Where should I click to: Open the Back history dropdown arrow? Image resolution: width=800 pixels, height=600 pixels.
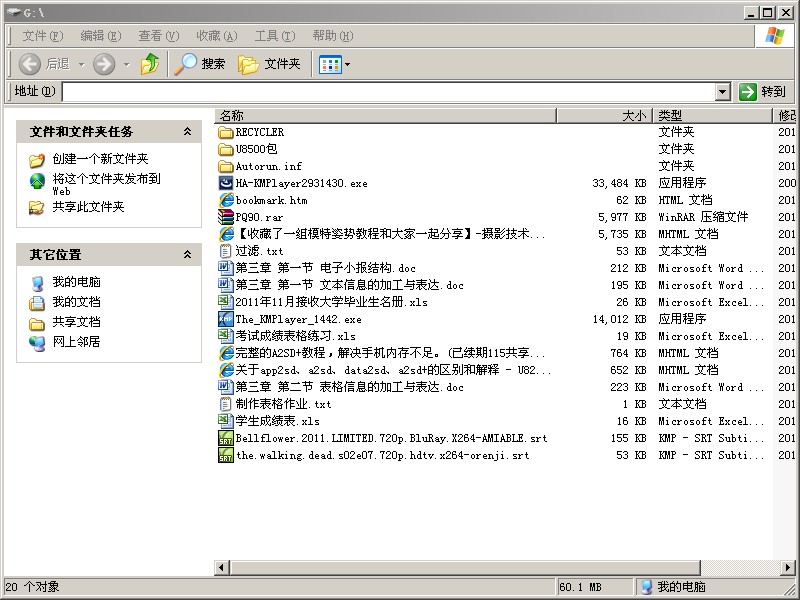click(81, 65)
